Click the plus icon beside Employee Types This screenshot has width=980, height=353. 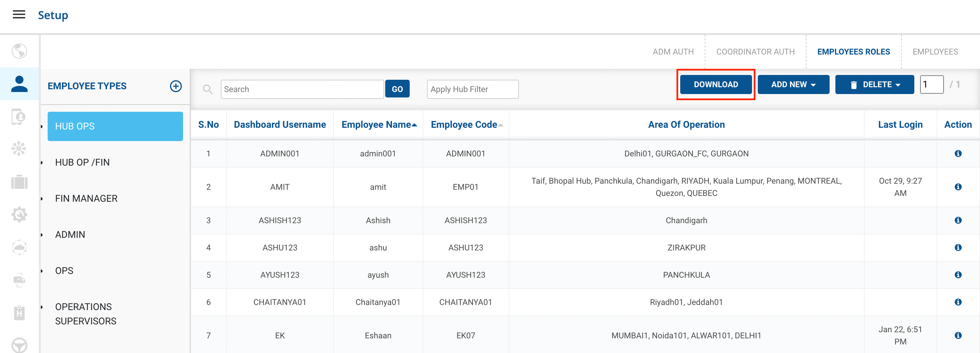point(175,86)
